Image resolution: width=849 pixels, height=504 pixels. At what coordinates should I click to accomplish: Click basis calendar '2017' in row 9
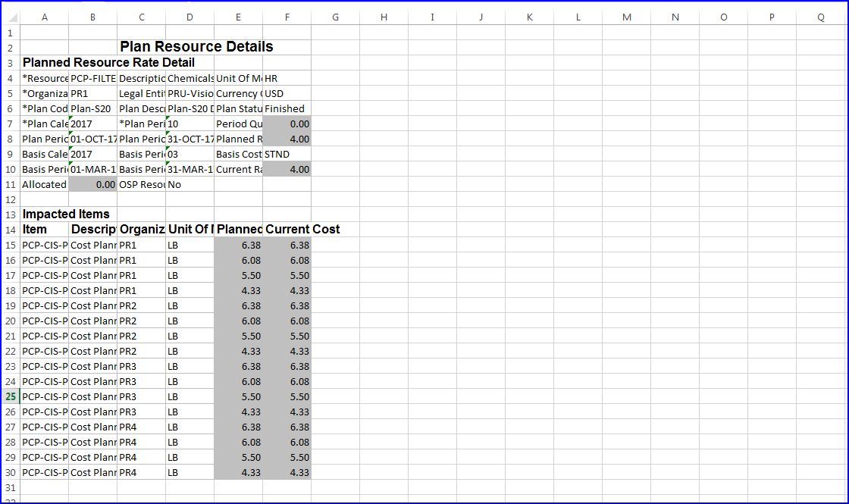tap(93, 154)
